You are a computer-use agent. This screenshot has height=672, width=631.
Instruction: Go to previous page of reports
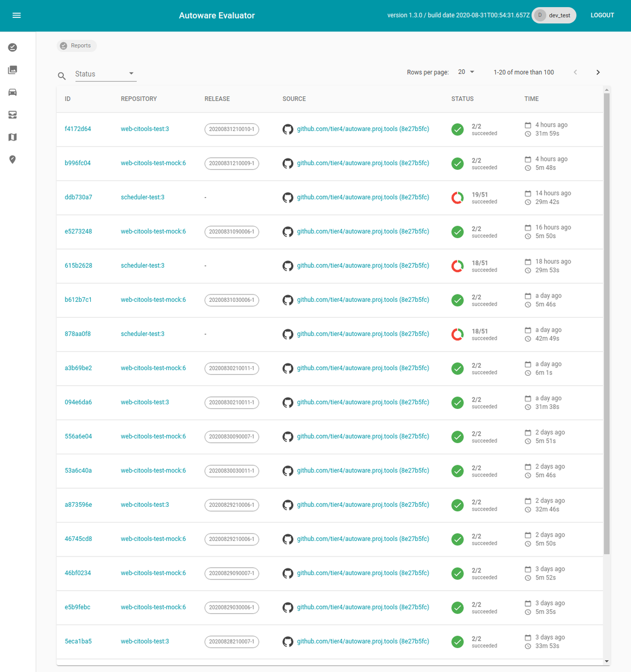[x=575, y=72]
